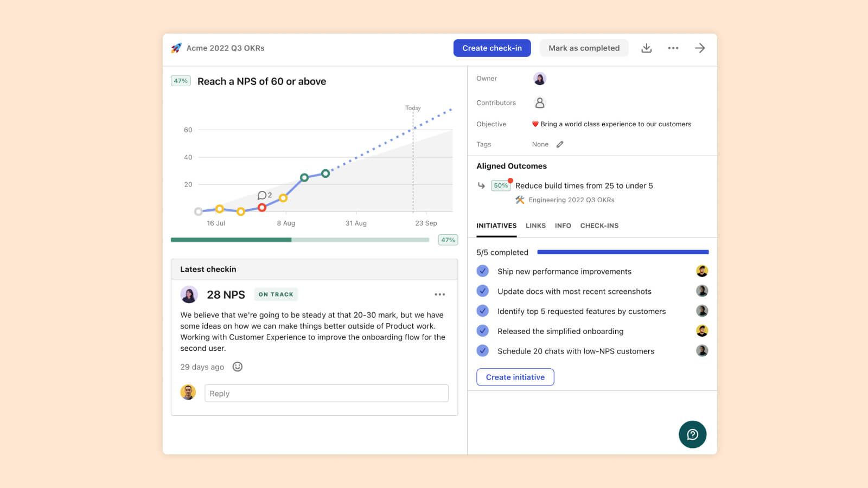Click the '23 Sep' axis label
This screenshot has width=868, height=488.
[426, 223]
